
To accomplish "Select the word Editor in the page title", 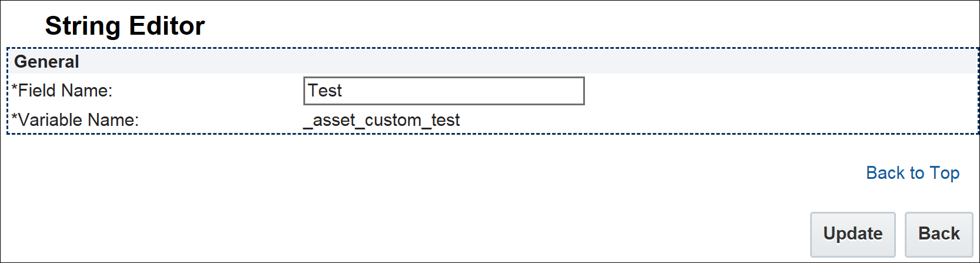I will click(x=167, y=26).
